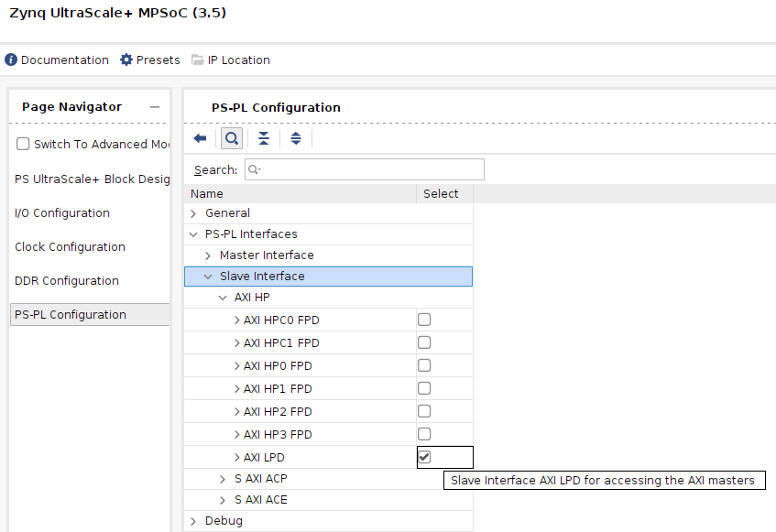Click the Search input field
The width and height of the screenshot is (776, 532).
(368, 169)
